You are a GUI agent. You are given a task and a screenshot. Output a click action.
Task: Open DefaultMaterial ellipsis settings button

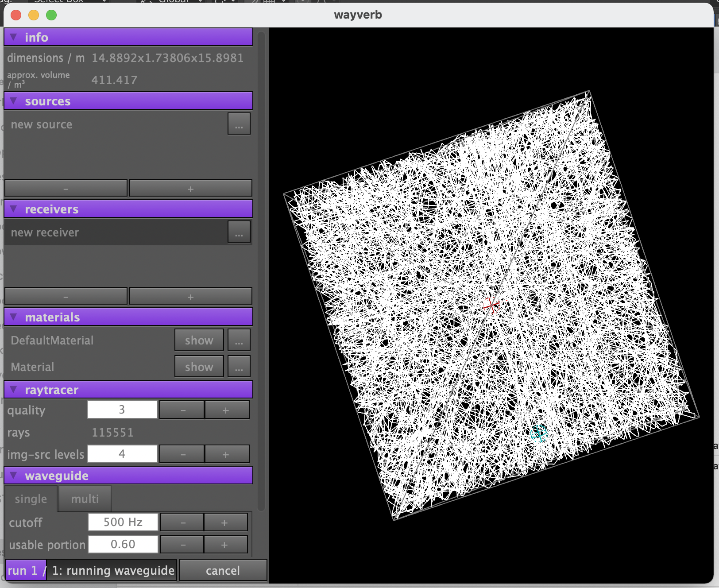[x=239, y=340]
